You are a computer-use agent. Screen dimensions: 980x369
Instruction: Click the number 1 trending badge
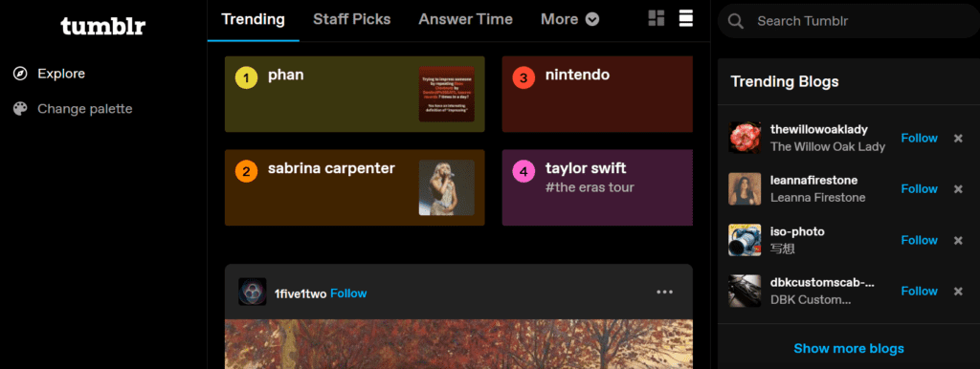point(246,78)
